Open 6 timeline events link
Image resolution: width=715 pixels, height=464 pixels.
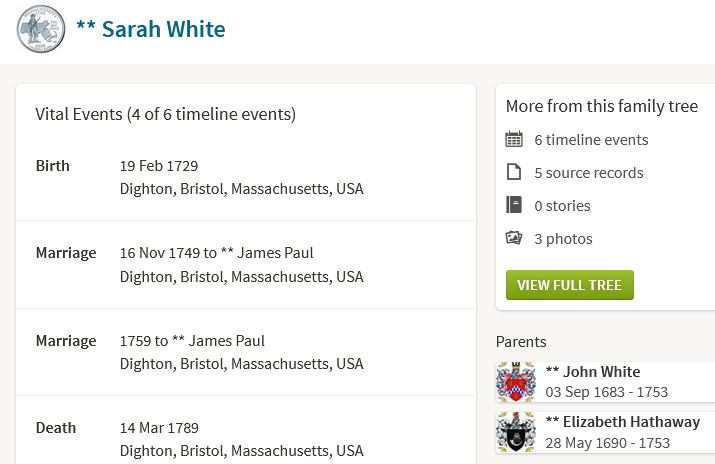pyautogui.click(x=591, y=140)
